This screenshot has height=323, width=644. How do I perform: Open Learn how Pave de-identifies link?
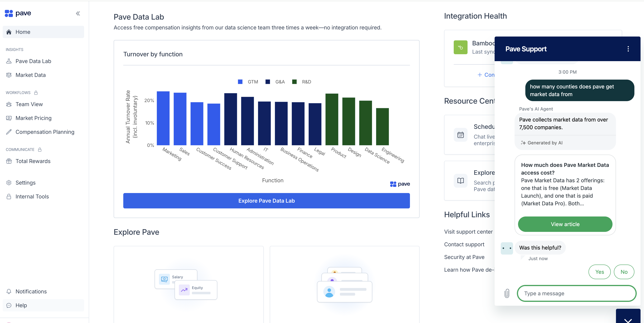(x=469, y=270)
